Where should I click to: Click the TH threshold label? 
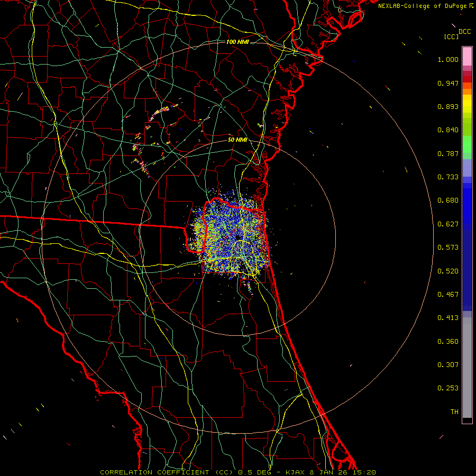(x=454, y=412)
